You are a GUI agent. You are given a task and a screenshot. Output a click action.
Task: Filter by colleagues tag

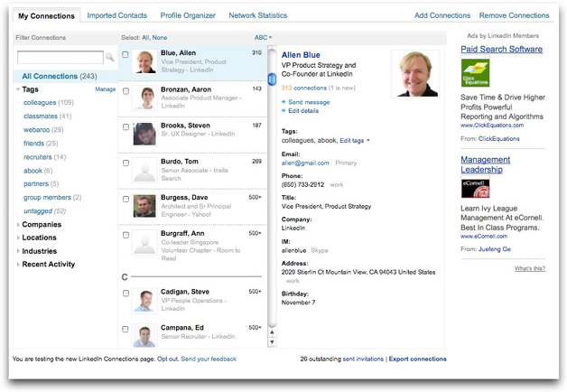tap(49, 103)
